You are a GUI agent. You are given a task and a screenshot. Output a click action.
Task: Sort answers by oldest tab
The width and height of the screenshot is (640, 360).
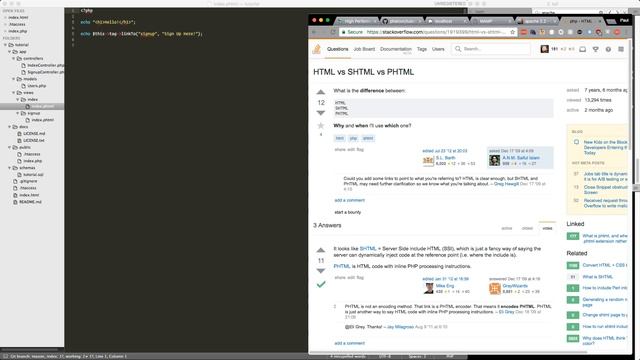(x=527, y=228)
